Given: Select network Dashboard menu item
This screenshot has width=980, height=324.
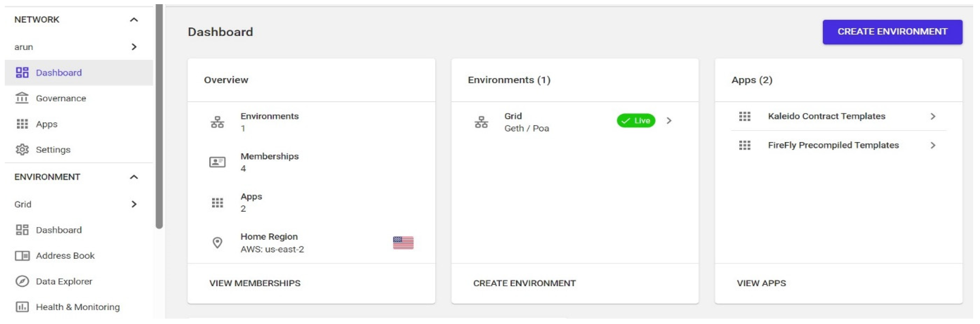Looking at the screenshot, I should pos(59,73).
